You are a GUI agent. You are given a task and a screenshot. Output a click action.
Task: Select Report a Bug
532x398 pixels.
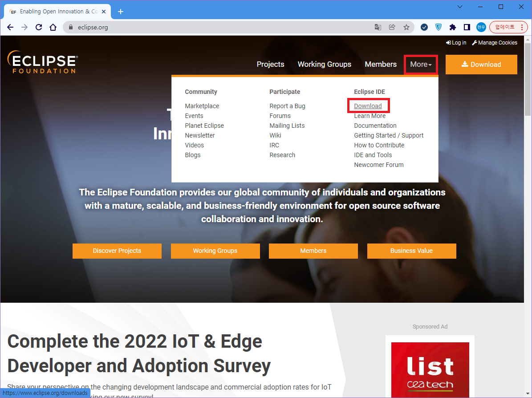tap(288, 106)
